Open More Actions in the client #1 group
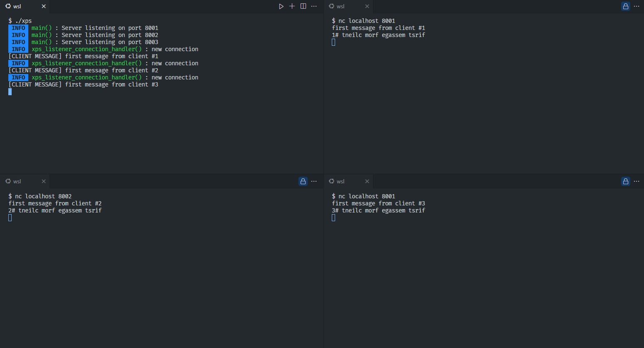Image resolution: width=644 pixels, height=348 pixels. 637,6
